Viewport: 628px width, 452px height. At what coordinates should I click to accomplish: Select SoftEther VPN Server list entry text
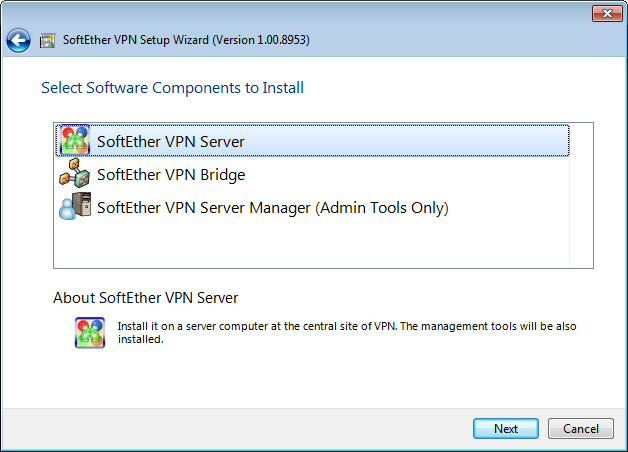[x=171, y=142]
